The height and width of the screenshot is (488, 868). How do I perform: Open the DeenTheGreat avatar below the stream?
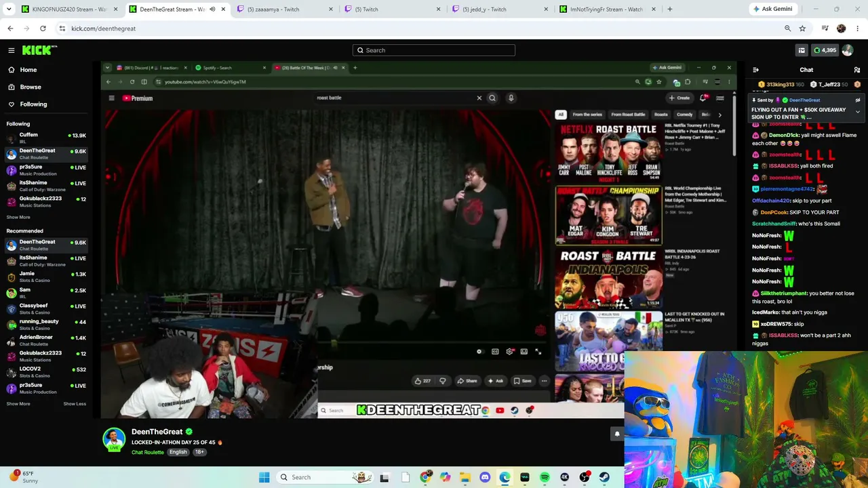coord(114,439)
